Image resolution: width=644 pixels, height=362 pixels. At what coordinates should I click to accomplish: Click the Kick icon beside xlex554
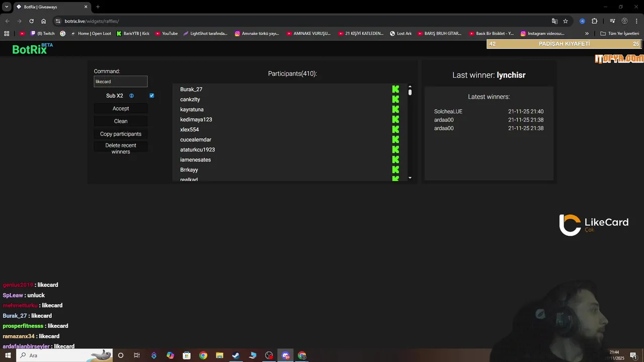tap(395, 130)
